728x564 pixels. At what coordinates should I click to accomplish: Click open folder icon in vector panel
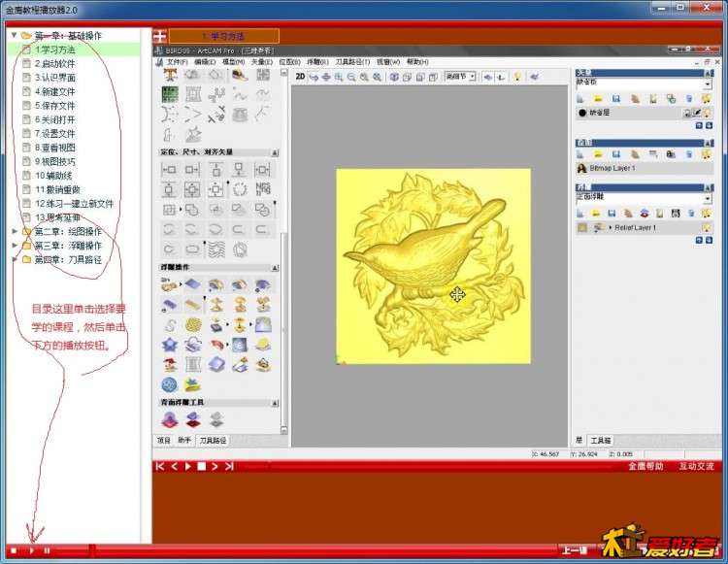(x=598, y=98)
